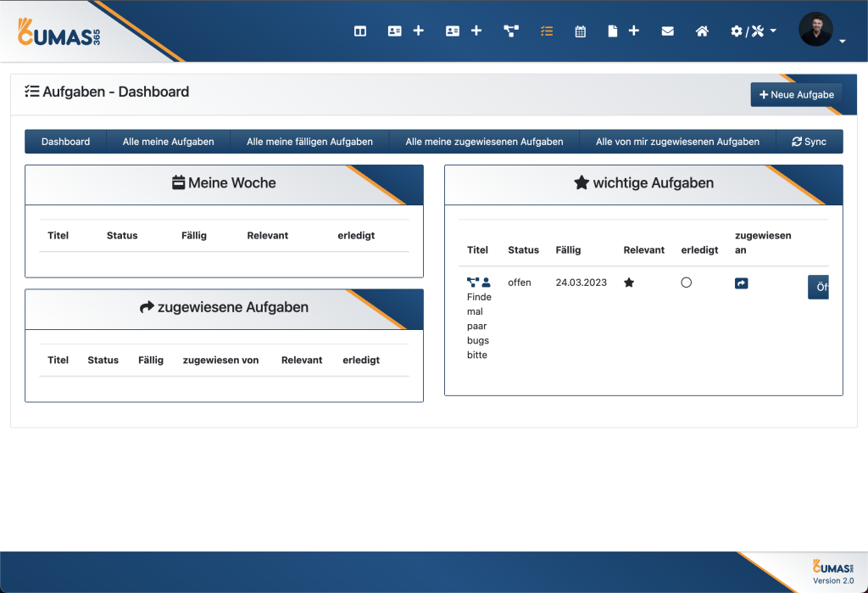Open the Alle meine zugewiesenen Aufgaben tab
Viewport: 868px width, 593px height.
pyautogui.click(x=484, y=142)
